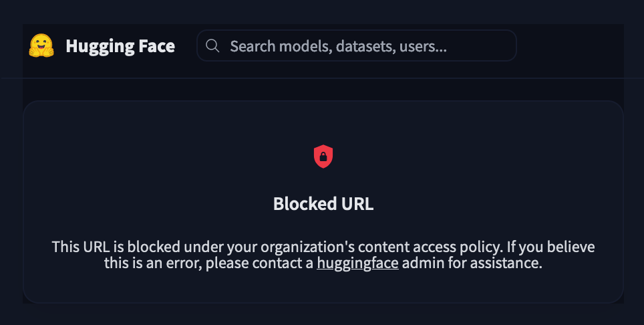The width and height of the screenshot is (644, 325).
Task: Click the red shield lock icon
Action: (323, 157)
